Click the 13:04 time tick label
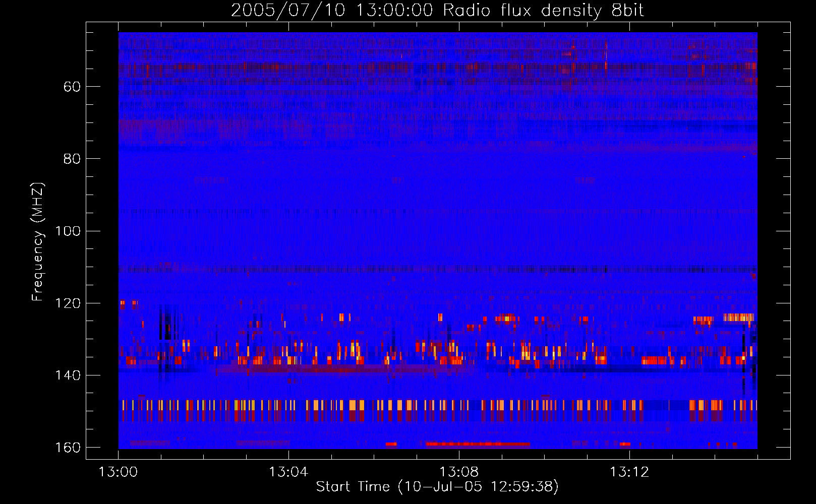 288,472
